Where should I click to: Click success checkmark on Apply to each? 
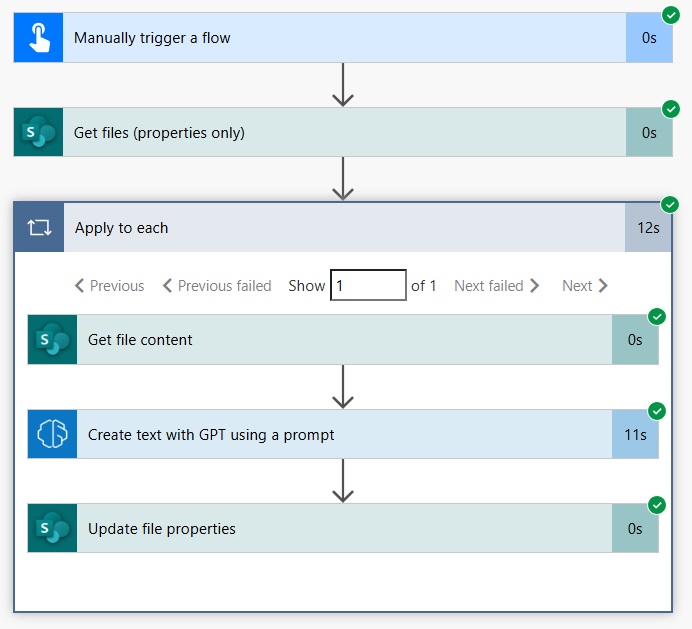(670, 204)
